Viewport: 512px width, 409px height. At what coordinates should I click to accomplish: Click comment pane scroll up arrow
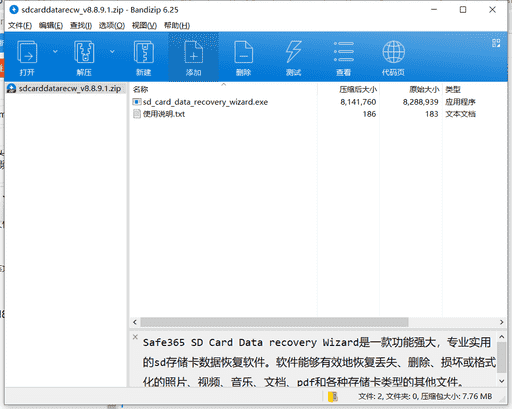pos(502,337)
